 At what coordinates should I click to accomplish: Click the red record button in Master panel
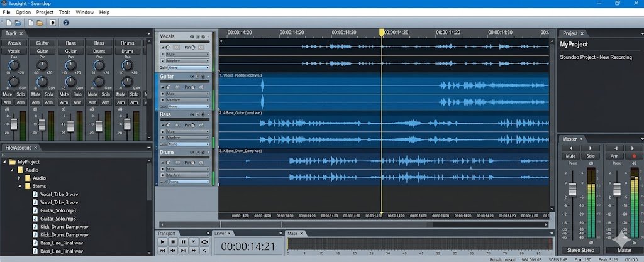pos(634,156)
